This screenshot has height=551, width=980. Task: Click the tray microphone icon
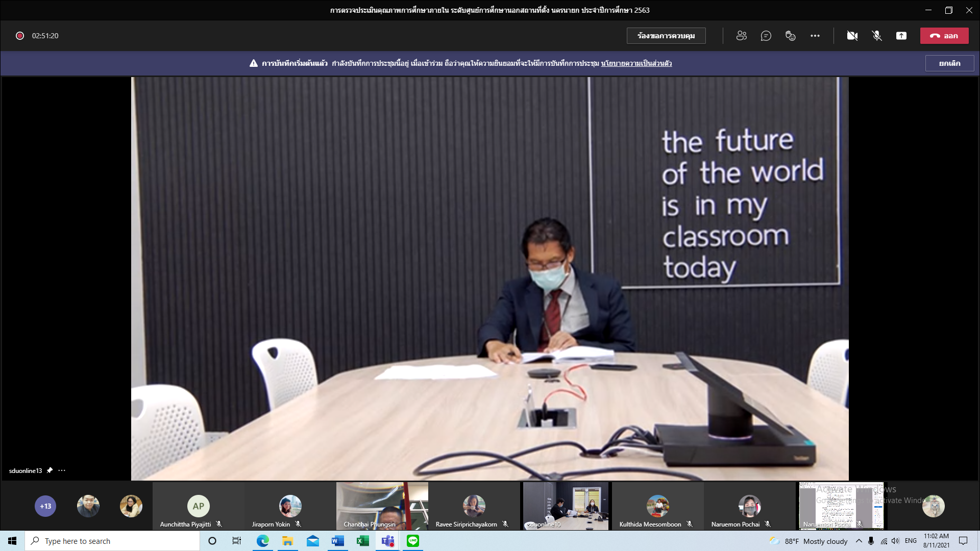pos(871,541)
